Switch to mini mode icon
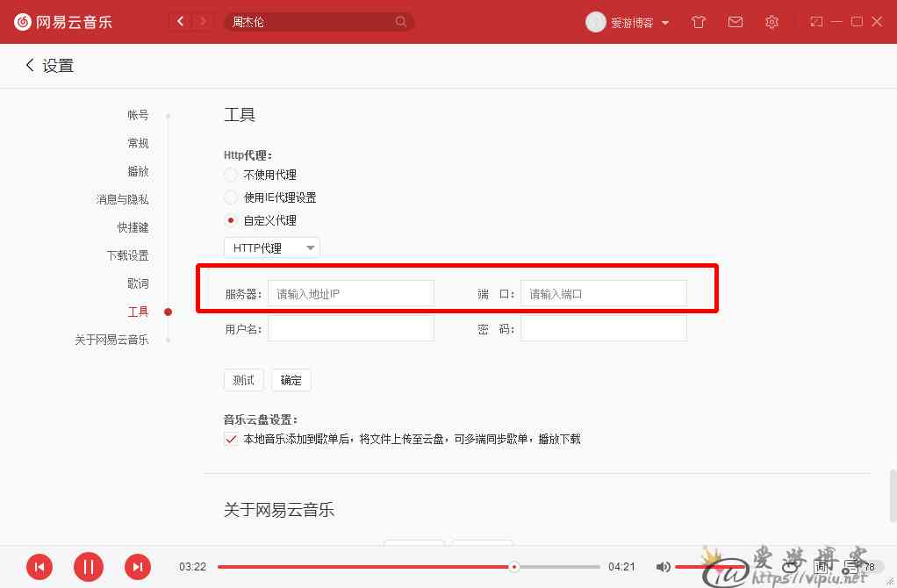The height and width of the screenshot is (588, 897). coord(816,22)
